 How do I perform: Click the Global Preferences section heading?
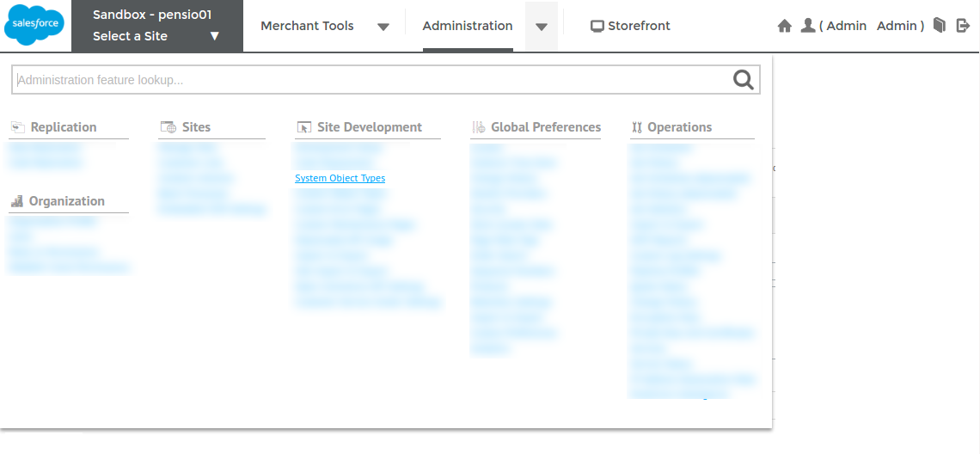(x=546, y=127)
